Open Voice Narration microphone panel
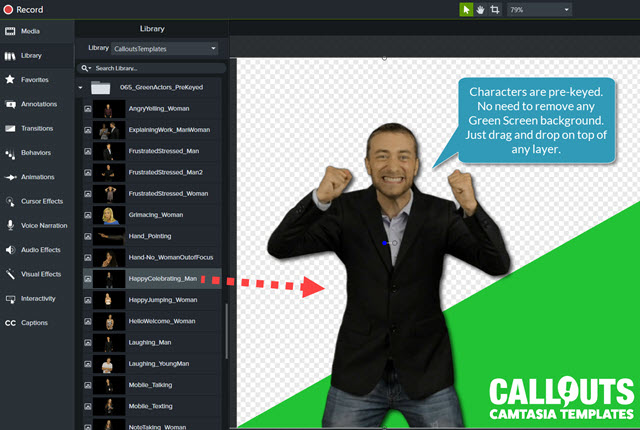 click(x=36, y=225)
